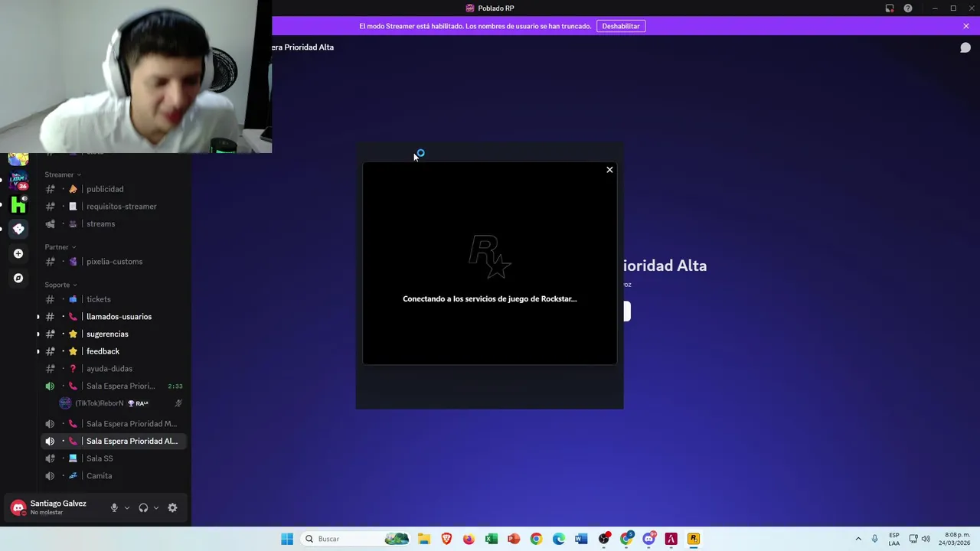Image resolution: width=980 pixels, height=551 pixels.
Task: Open microphone input options dropdown arrow
Action: (126, 507)
